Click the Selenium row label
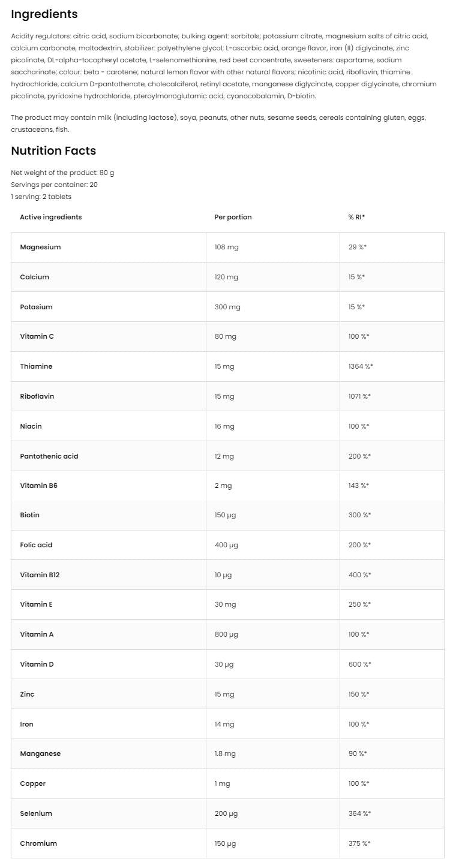The width and height of the screenshot is (456, 868). point(36,813)
